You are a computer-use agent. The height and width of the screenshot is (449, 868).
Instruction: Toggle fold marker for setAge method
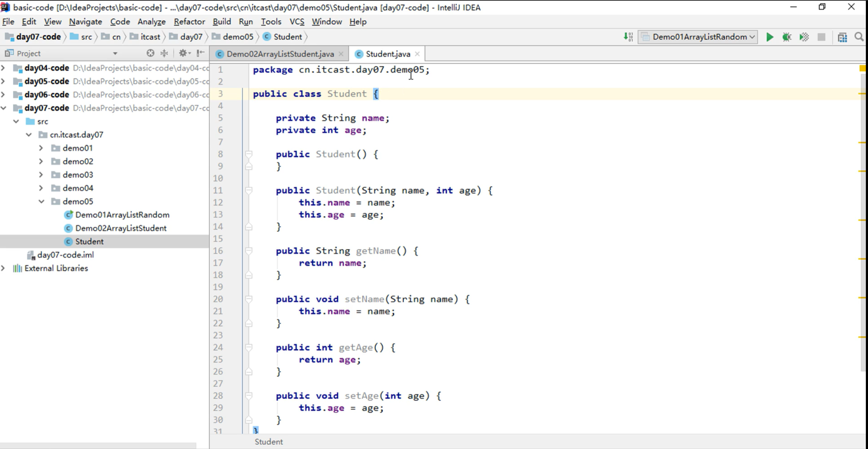click(248, 395)
